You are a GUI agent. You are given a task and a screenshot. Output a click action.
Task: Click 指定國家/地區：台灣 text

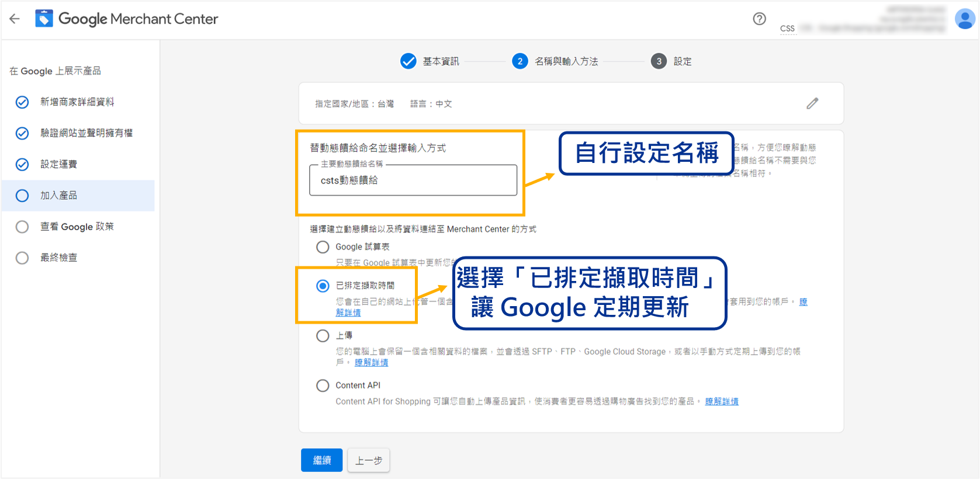[355, 104]
